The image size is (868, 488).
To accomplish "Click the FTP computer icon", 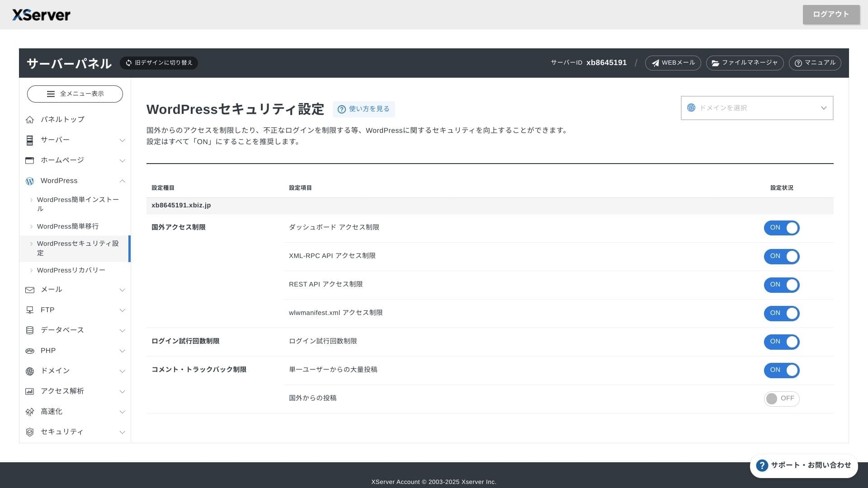I will click(30, 310).
